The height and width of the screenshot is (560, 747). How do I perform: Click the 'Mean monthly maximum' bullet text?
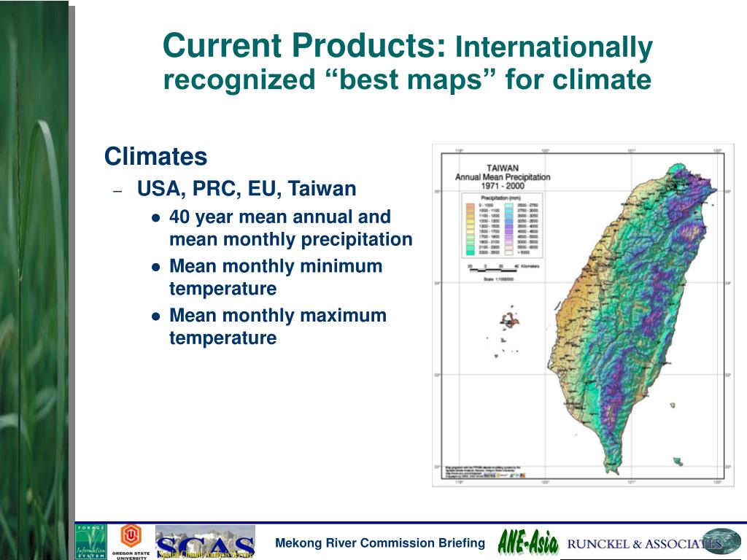point(278,315)
